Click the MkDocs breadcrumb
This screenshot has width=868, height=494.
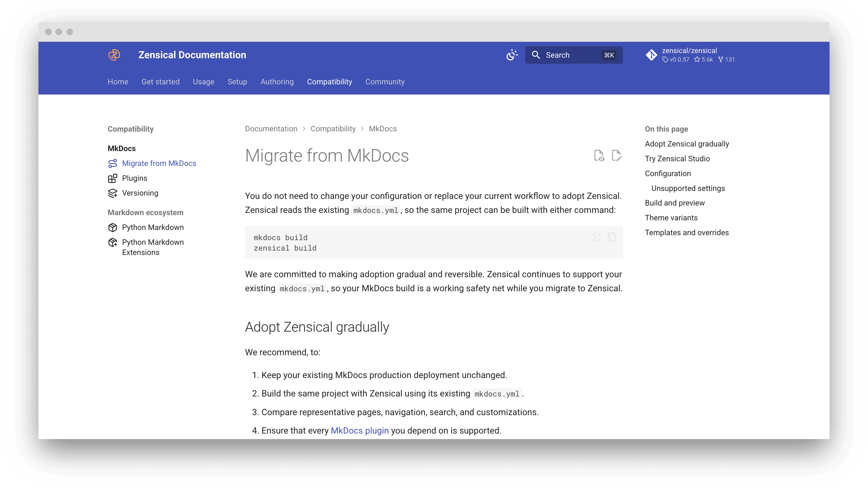pos(383,129)
